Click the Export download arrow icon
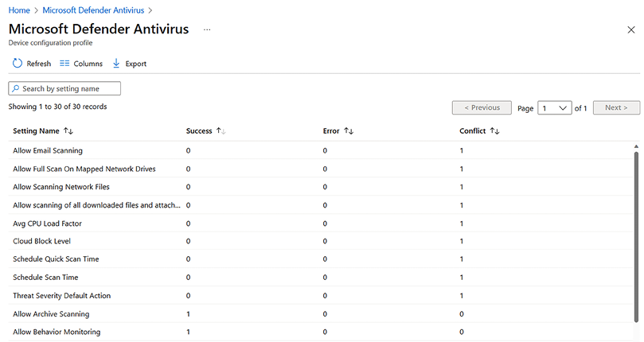Image resolution: width=644 pixels, height=342 pixels. coord(116,63)
